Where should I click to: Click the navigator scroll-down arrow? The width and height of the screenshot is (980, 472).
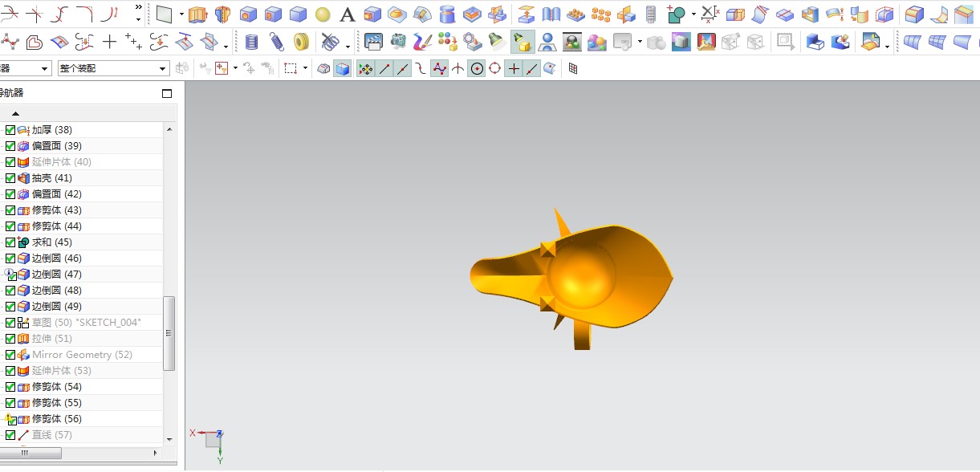click(x=169, y=439)
